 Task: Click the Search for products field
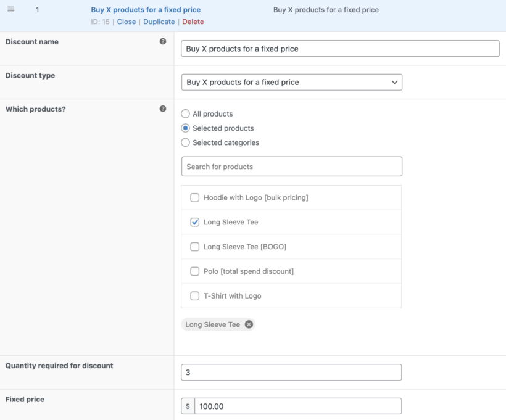tap(291, 166)
